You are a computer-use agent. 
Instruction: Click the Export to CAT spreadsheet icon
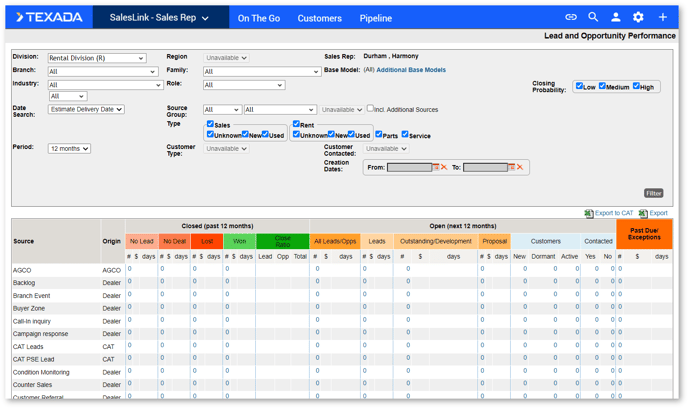[589, 213]
